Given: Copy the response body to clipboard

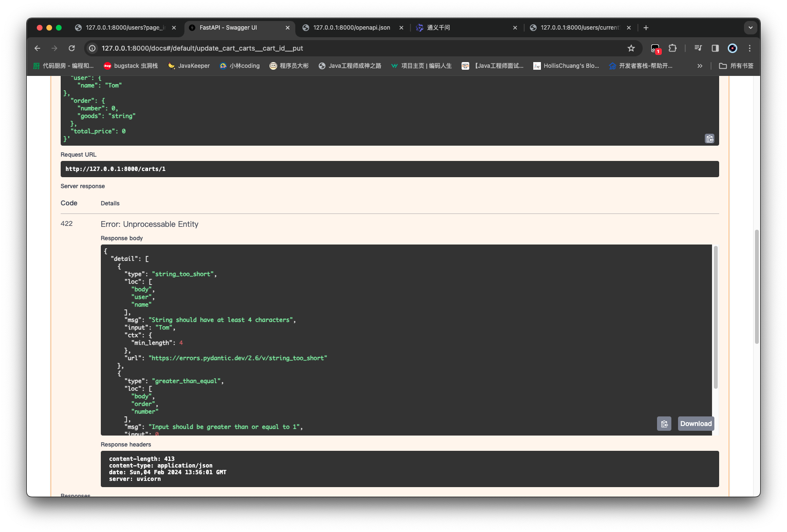Looking at the screenshot, I should coord(664,424).
